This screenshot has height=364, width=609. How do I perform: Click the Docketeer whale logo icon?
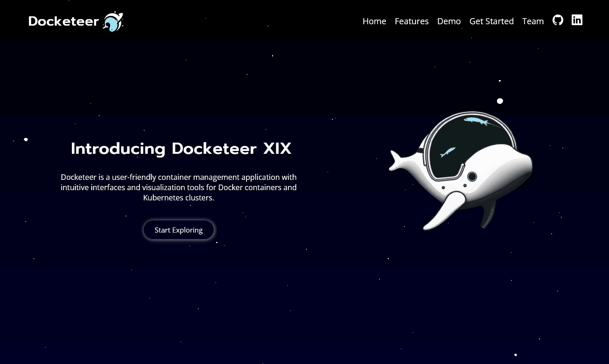113,21
